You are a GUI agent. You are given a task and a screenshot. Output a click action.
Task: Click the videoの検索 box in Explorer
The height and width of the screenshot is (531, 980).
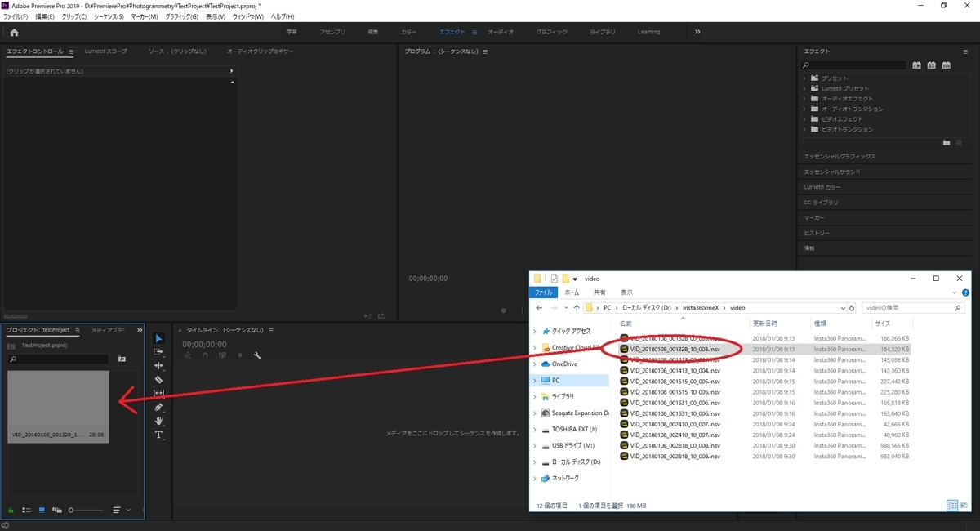tap(913, 308)
